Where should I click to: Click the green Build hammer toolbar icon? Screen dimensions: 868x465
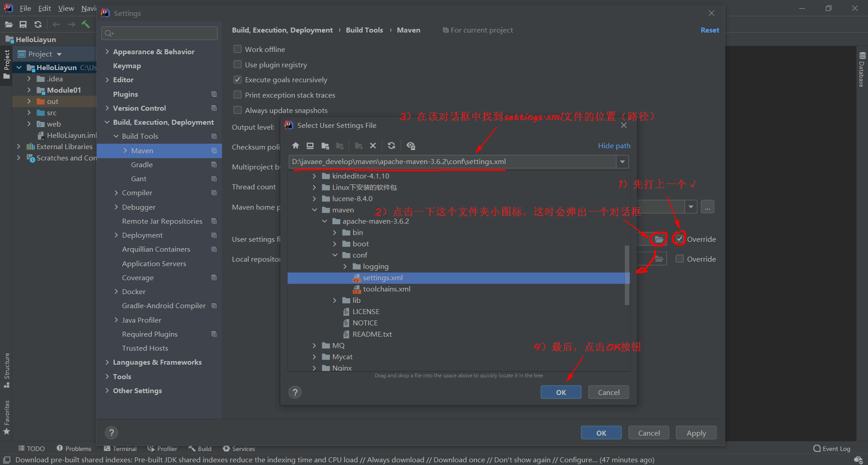click(86, 24)
